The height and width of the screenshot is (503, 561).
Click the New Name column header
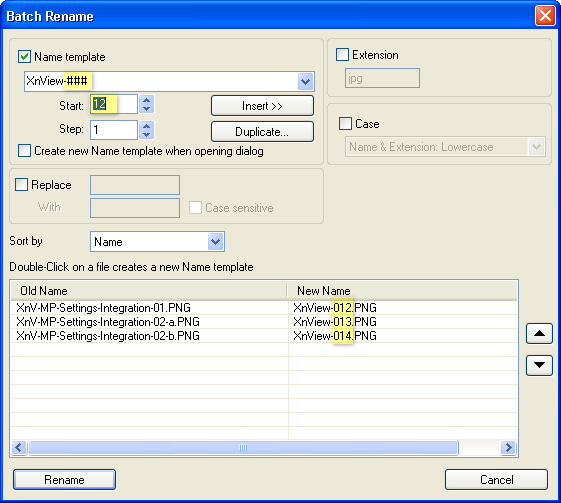402,291
